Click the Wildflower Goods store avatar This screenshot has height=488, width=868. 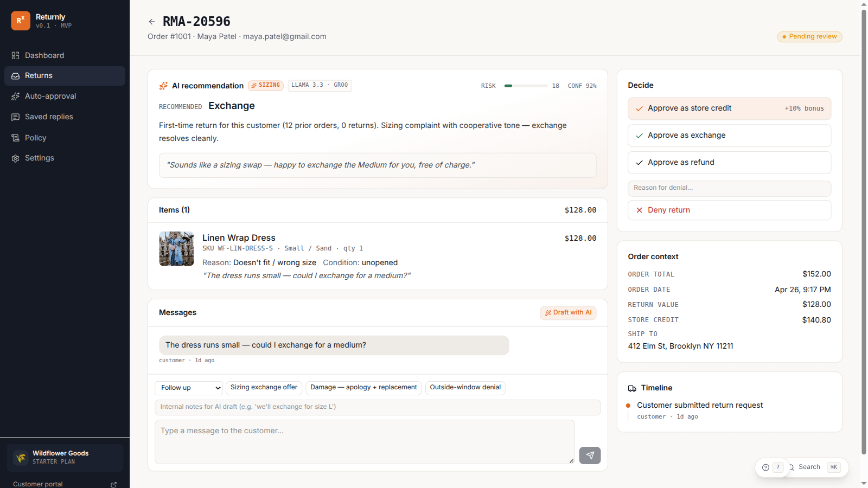coord(21,458)
